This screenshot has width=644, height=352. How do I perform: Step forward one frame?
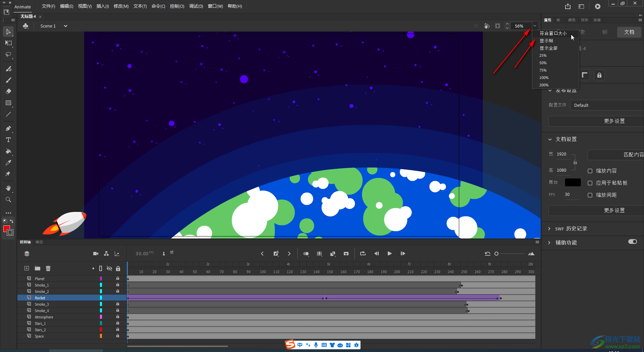(403, 254)
